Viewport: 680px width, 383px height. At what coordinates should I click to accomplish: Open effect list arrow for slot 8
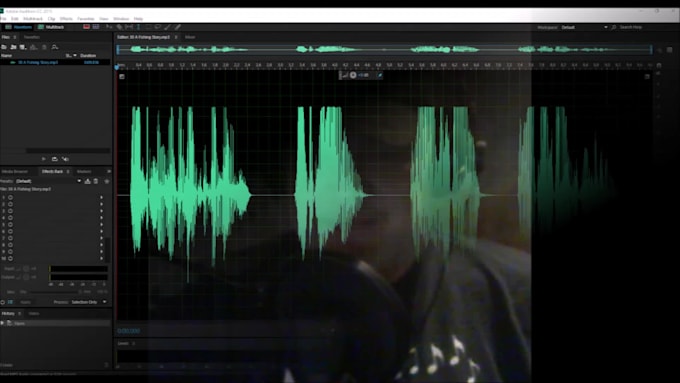(x=102, y=245)
